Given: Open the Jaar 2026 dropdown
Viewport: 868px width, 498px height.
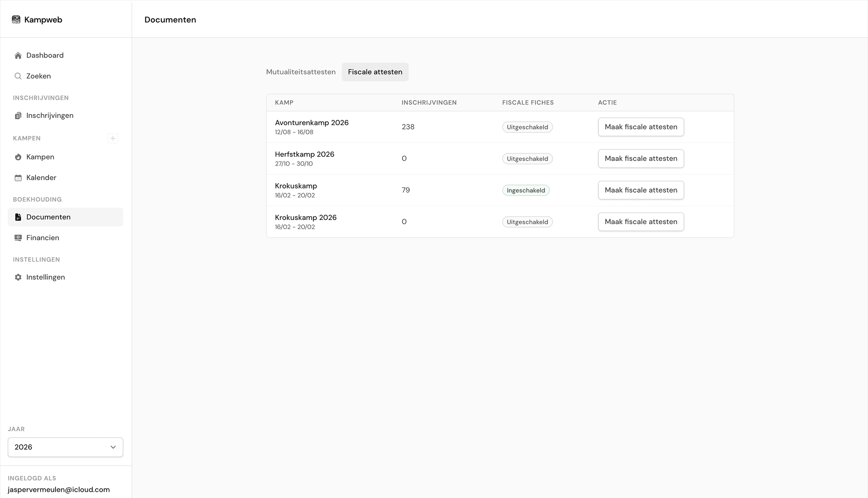Looking at the screenshot, I should click(x=65, y=447).
